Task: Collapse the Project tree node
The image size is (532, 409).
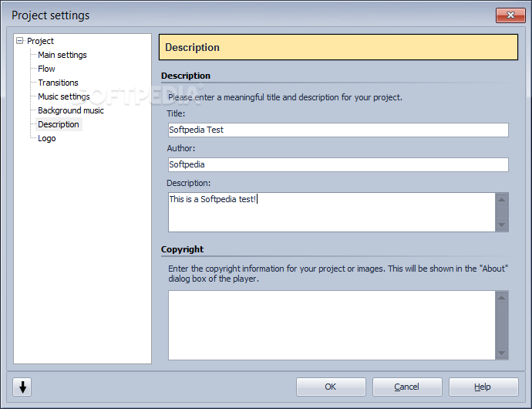Action: (x=20, y=41)
